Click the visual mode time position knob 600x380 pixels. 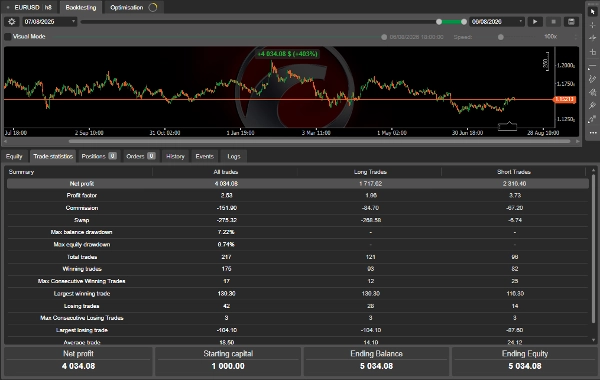pos(384,37)
